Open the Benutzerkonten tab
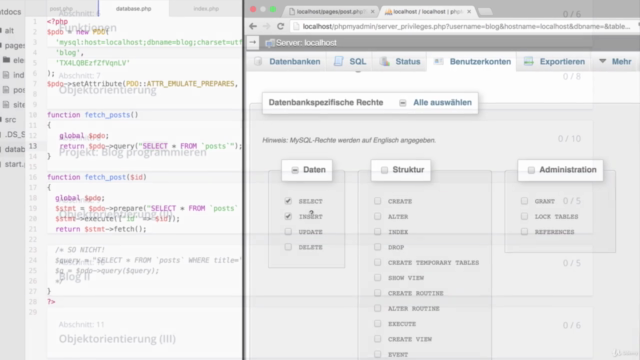The image size is (640, 360). click(x=472, y=62)
